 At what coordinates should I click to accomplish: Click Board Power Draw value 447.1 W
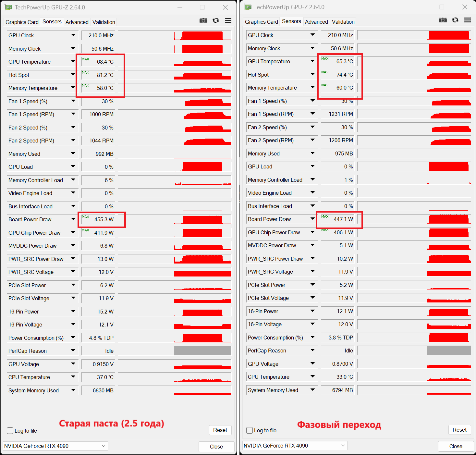click(337, 219)
